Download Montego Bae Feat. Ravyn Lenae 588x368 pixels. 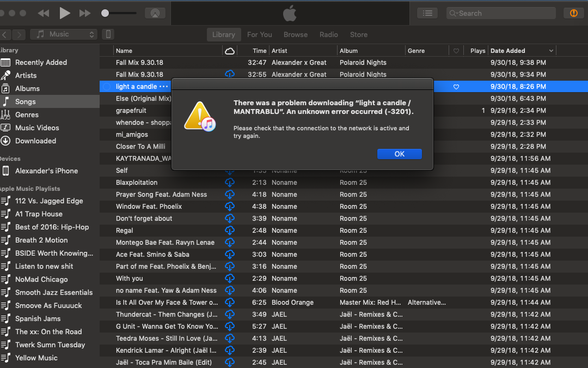point(230,243)
